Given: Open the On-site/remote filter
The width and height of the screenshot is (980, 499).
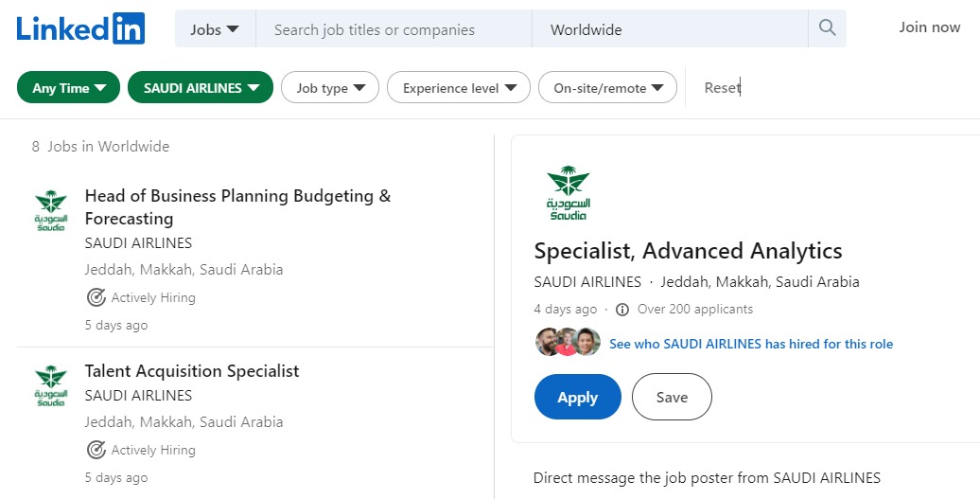Looking at the screenshot, I should 607,88.
